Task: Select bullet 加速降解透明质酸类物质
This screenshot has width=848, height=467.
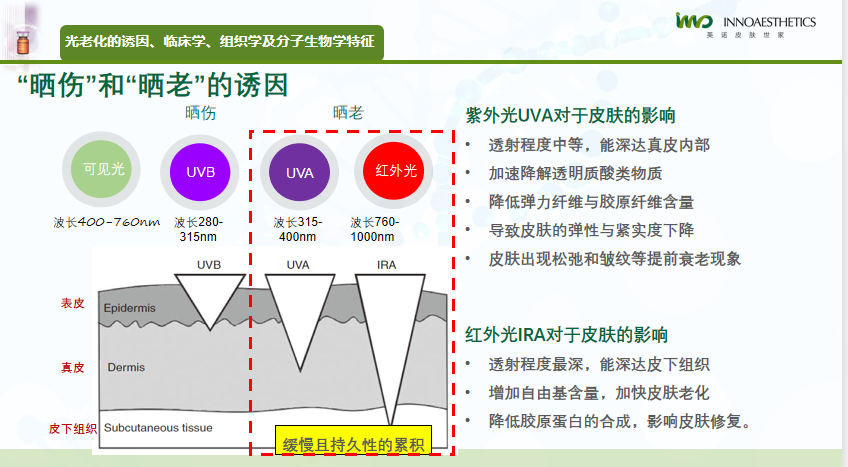Action: [x=575, y=174]
